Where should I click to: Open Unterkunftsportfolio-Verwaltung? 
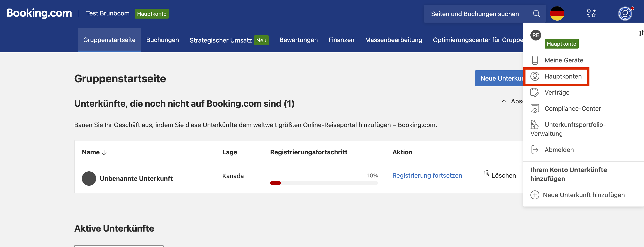pos(575,125)
